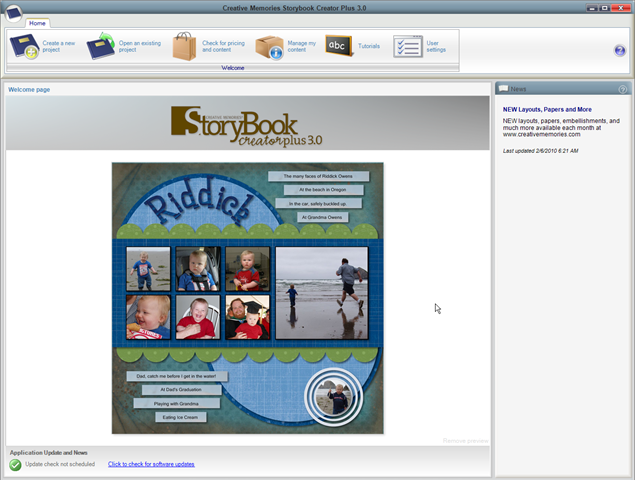Viewport: 635px width, 480px height.
Task: Click the Riddick scrapbook page preview title
Action: coord(198,201)
